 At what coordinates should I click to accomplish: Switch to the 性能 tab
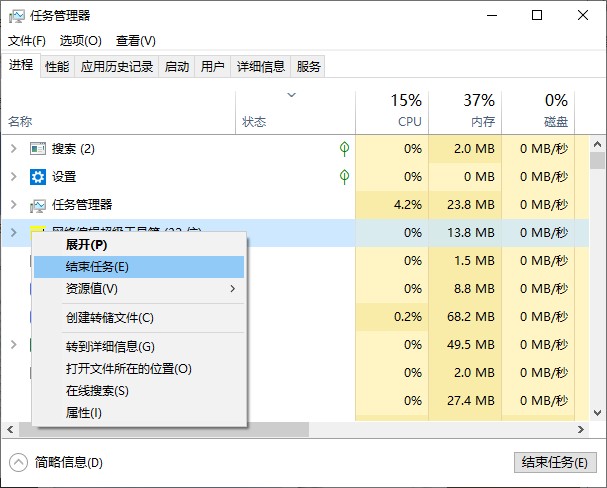pos(57,67)
